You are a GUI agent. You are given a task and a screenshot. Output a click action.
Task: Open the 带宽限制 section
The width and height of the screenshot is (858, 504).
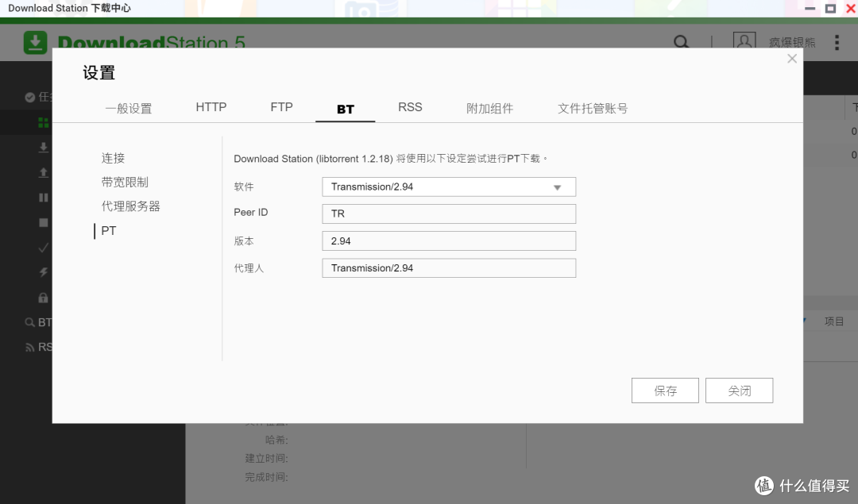pos(125,182)
